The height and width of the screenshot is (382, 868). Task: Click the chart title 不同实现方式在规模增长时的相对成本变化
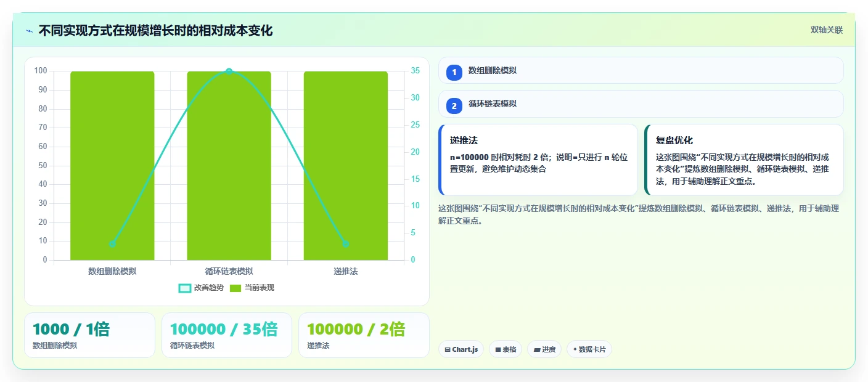tap(155, 30)
